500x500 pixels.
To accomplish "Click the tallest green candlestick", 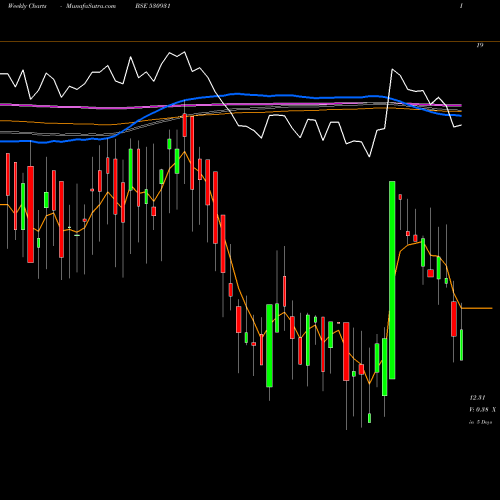I will pos(392,280).
